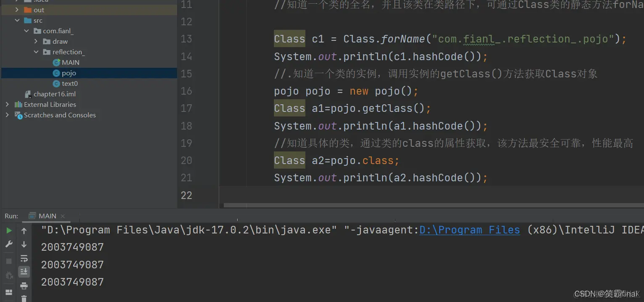Select the src folder
The width and height of the screenshot is (644, 302).
[x=38, y=21]
